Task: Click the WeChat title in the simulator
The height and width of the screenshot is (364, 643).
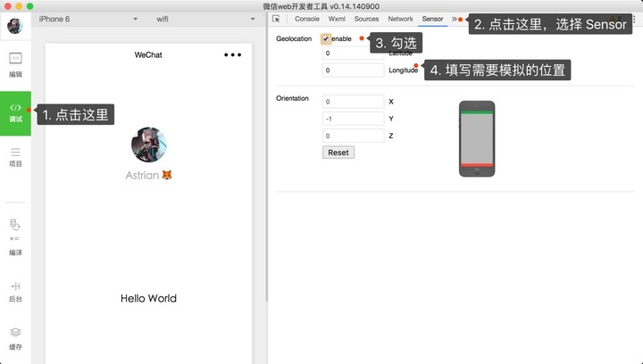Action: coord(148,54)
